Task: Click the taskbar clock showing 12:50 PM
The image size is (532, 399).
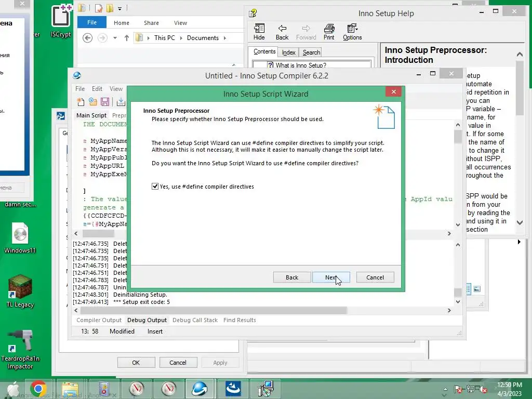Action: [x=510, y=389]
